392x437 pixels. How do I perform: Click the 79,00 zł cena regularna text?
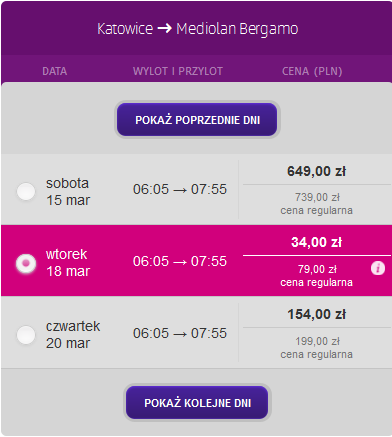click(x=316, y=276)
